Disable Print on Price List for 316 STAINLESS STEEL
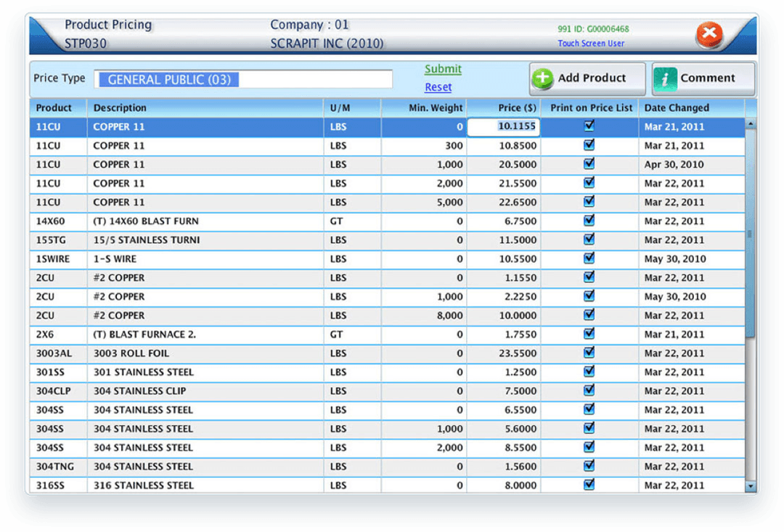 589,485
